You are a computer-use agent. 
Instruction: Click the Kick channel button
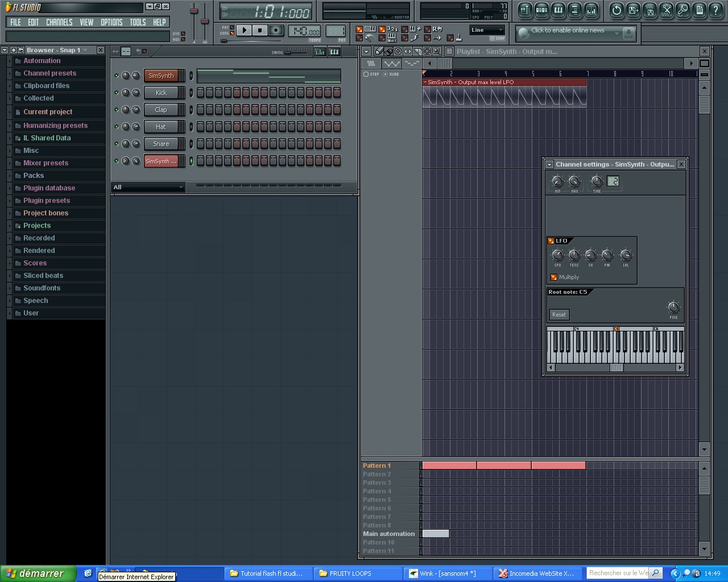161,93
